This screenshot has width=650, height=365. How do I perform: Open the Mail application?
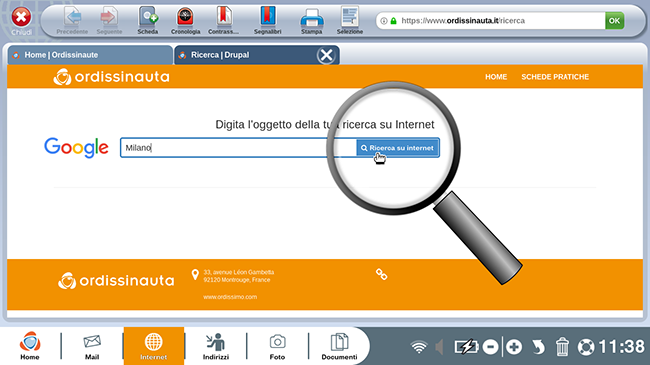click(92, 347)
